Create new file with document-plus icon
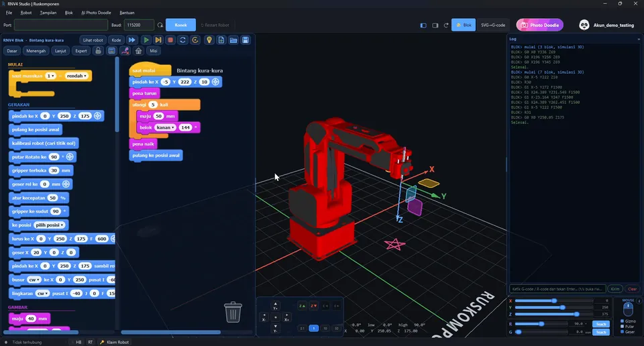 click(x=221, y=40)
